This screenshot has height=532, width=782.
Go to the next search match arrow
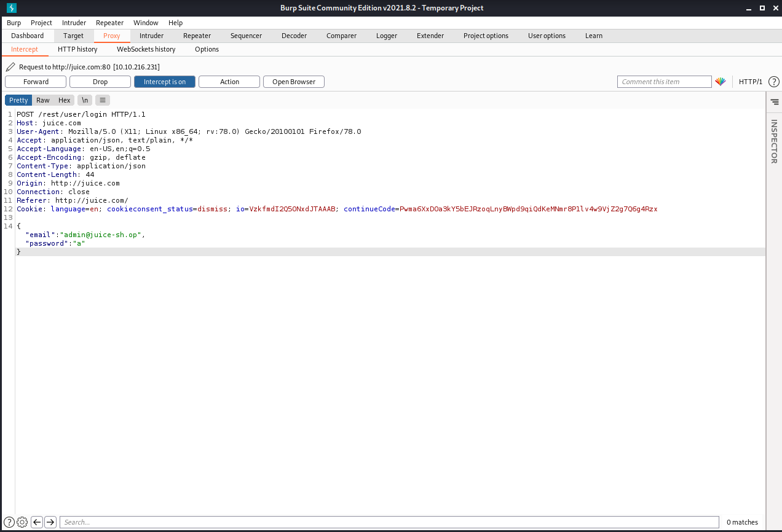[x=50, y=522]
